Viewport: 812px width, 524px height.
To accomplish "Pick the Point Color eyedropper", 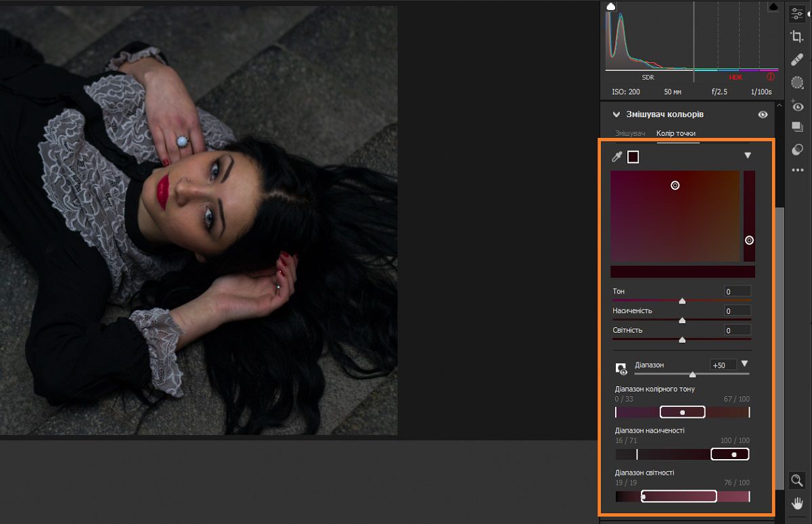I will point(616,157).
